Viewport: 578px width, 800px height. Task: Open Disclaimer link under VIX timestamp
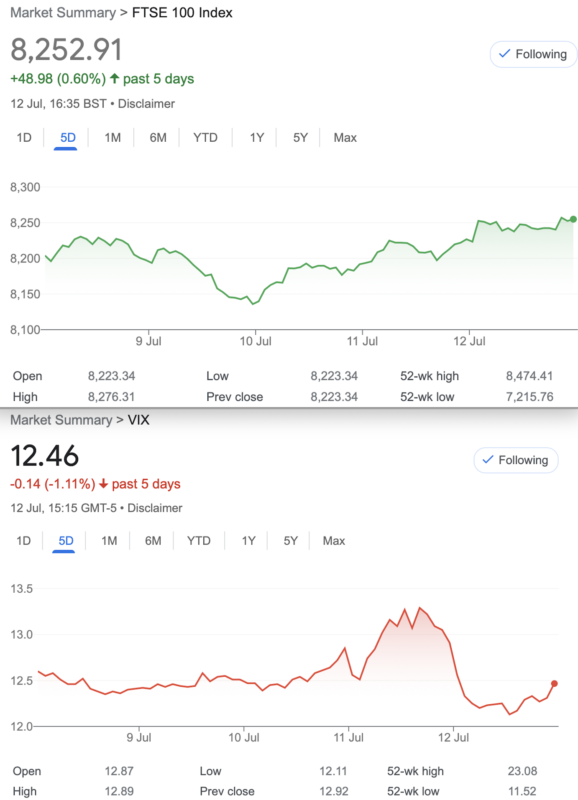[x=155, y=508]
